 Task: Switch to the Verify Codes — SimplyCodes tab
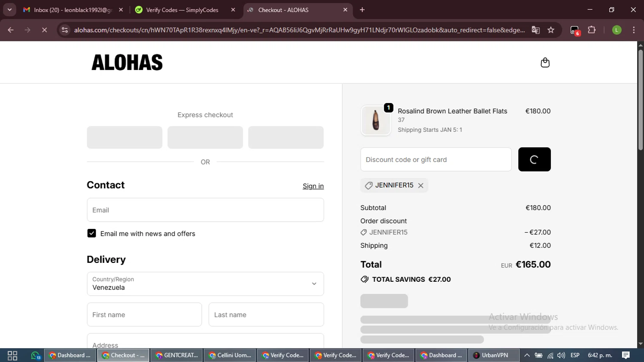point(182,10)
